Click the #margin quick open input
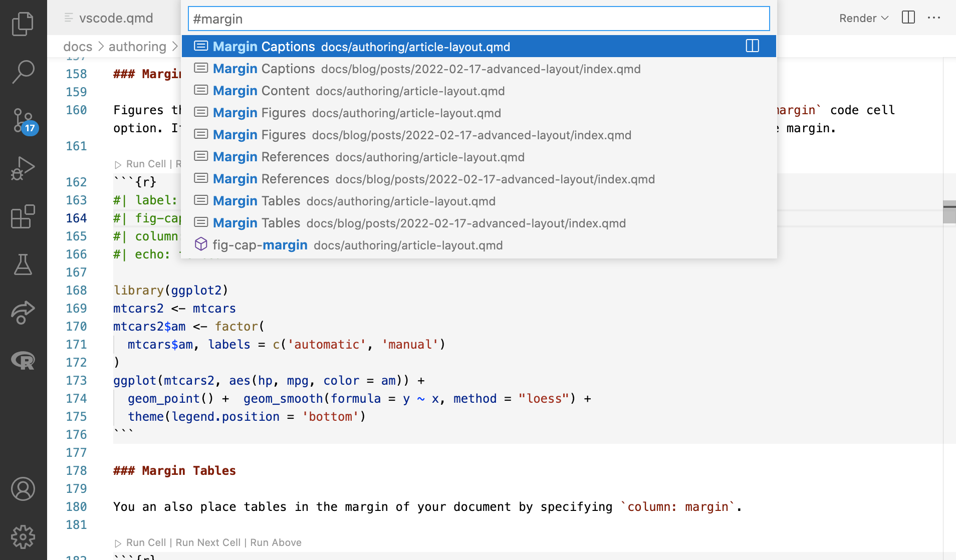The image size is (956, 560). [x=479, y=19]
